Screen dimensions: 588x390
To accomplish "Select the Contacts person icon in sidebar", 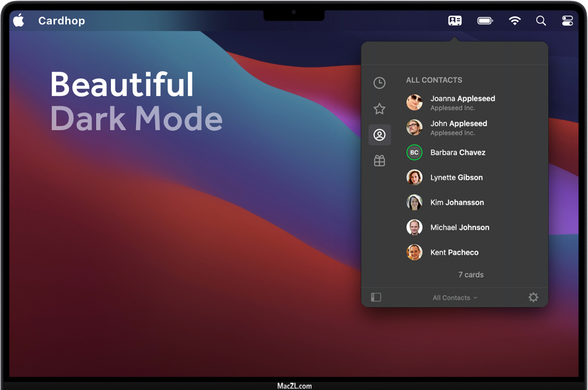I will pyautogui.click(x=379, y=135).
